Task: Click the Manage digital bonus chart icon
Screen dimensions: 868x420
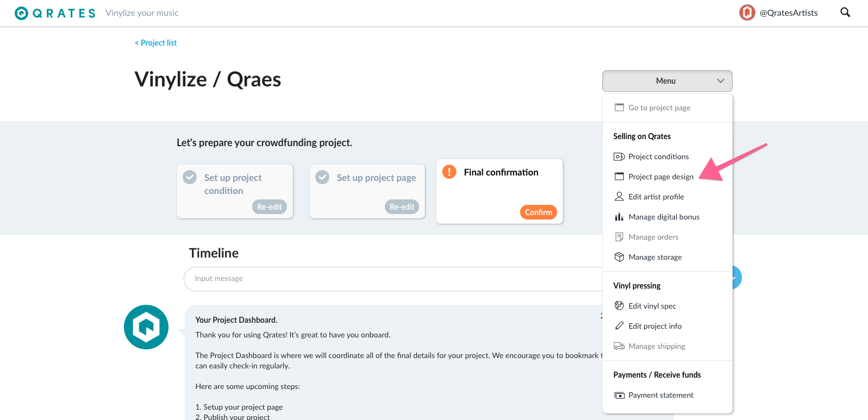Action: [619, 217]
